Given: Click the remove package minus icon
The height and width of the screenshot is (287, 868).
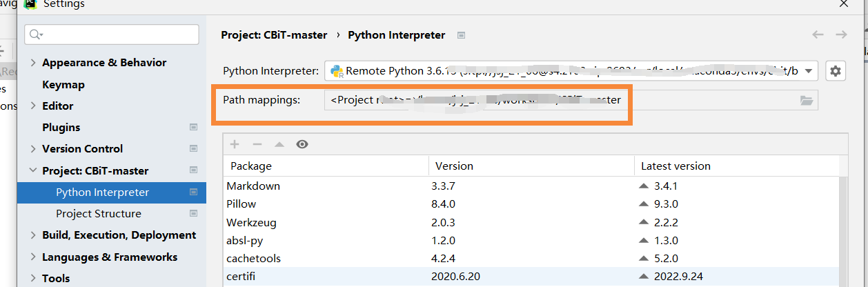Looking at the screenshot, I should (x=257, y=144).
